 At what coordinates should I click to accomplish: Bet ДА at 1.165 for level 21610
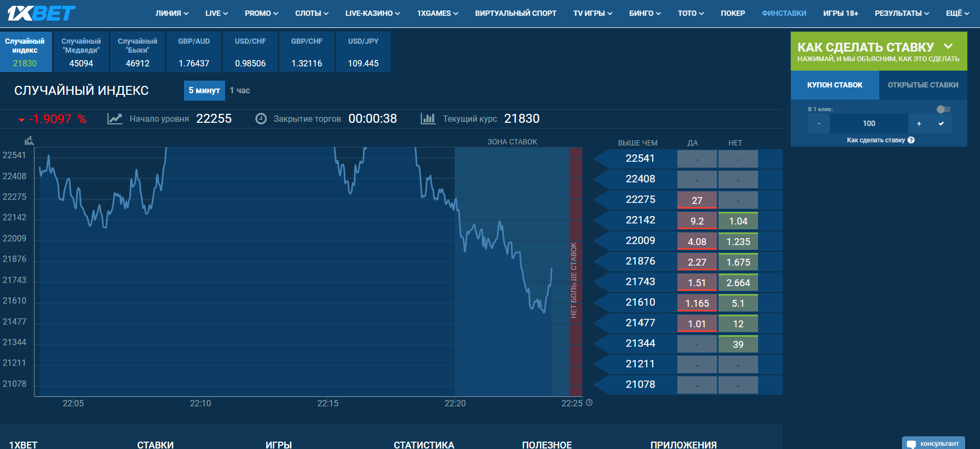[x=697, y=303]
